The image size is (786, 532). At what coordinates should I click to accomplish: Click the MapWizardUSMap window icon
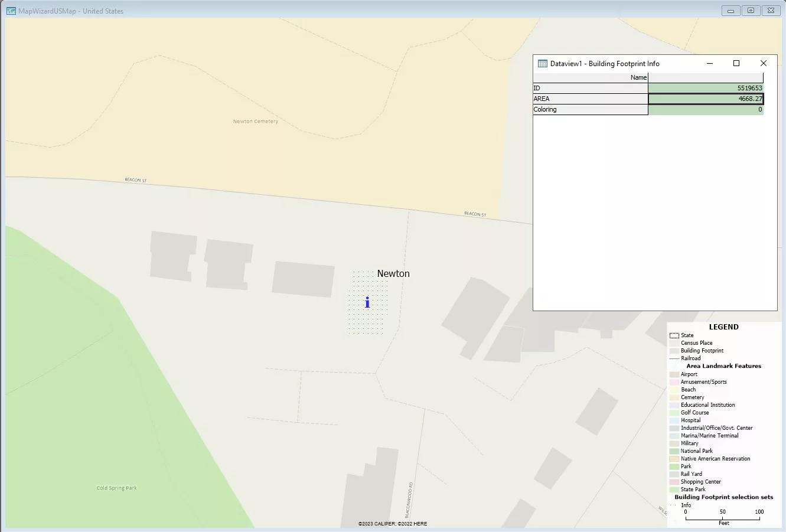point(11,11)
